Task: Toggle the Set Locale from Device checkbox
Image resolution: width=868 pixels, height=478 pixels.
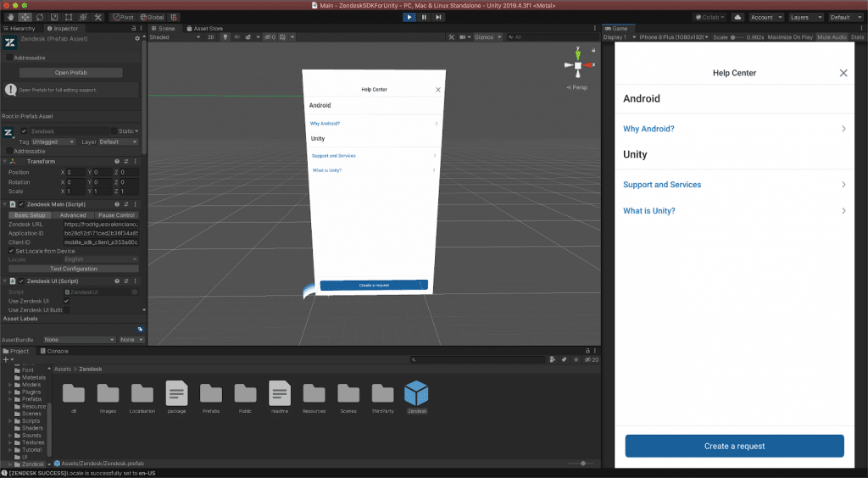Action: pyautogui.click(x=9, y=251)
